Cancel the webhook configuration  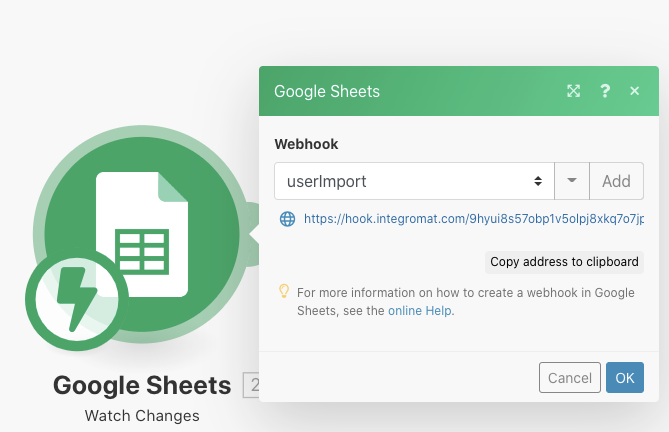click(x=569, y=378)
